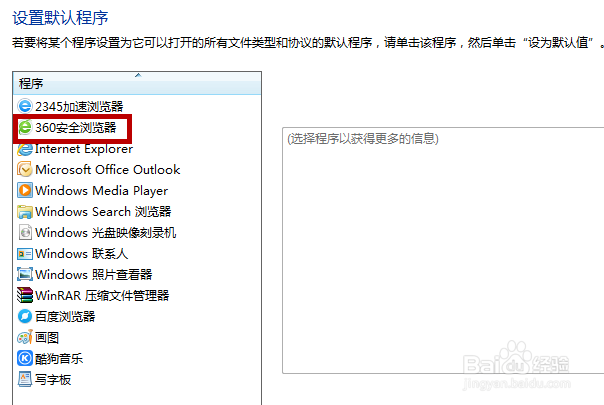Pick the Windows 联系人 label

[x=81, y=254]
